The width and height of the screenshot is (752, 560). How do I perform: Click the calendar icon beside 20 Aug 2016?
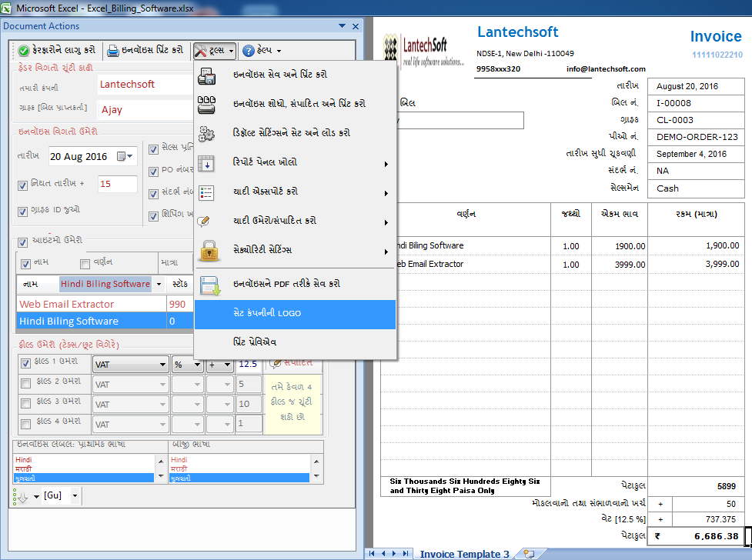(122, 156)
